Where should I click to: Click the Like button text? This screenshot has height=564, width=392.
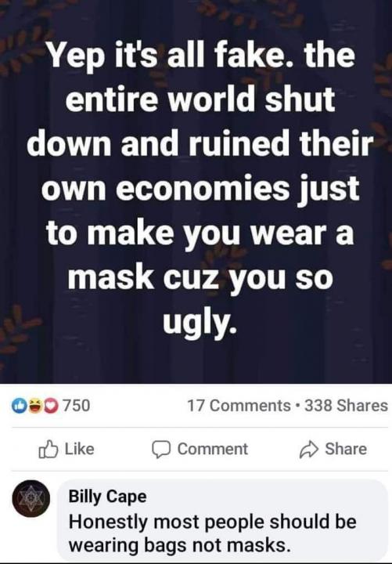pos(79,449)
